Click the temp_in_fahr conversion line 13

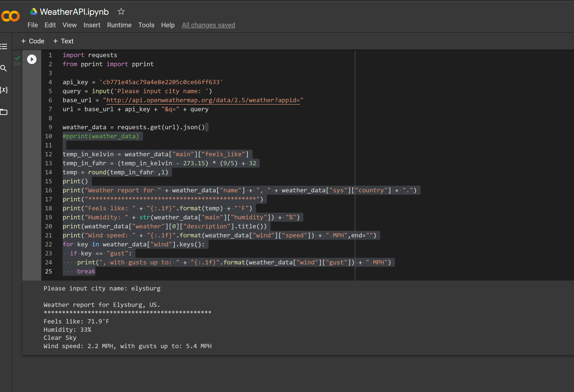click(160, 163)
